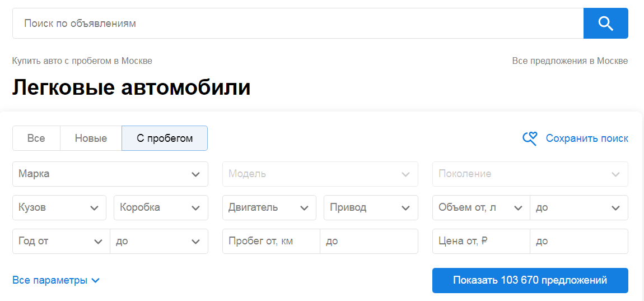
Task: Expand the Кузов body type dropdown
Action: (59, 207)
